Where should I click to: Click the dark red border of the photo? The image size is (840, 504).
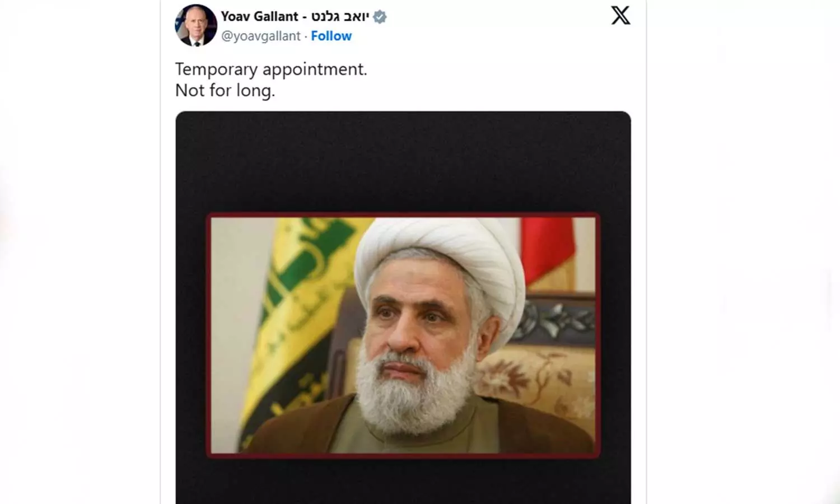[403, 214]
